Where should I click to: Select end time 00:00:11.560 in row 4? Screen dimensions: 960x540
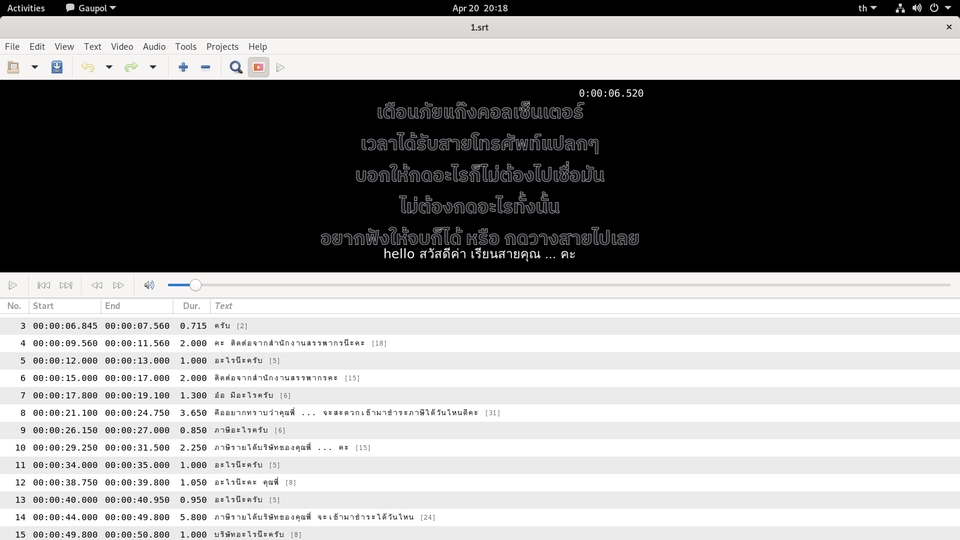(137, 343)
